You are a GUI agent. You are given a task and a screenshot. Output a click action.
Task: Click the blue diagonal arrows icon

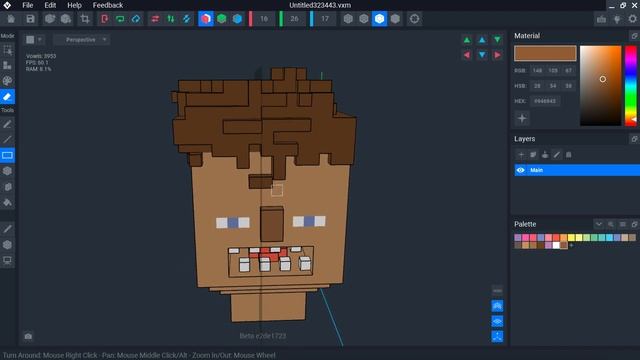pos(187,19)
